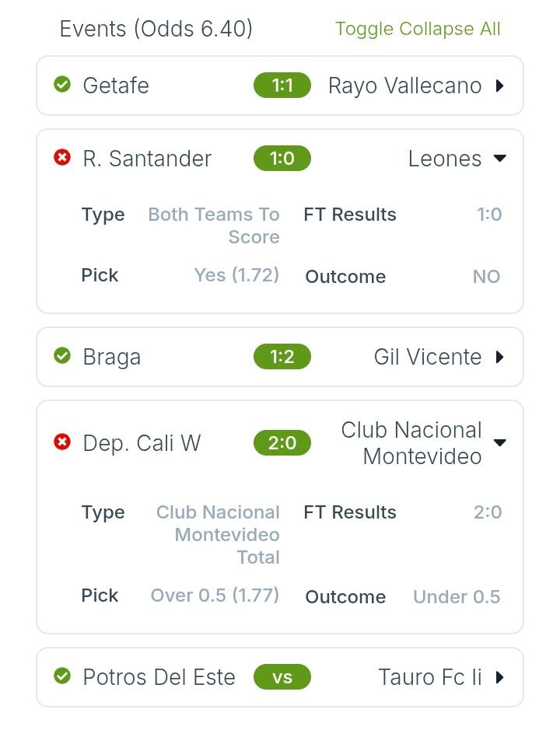Screen dimensions: 560x737
Task: Click the 1:1 score badge for Getafe match
Action: [282, 86]
